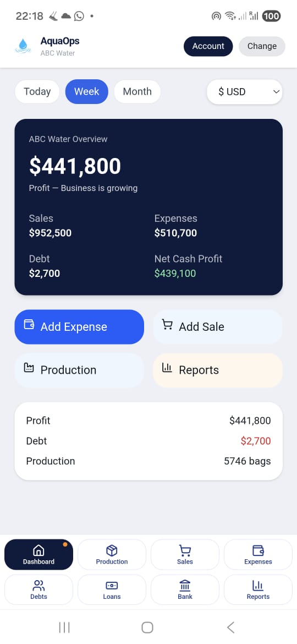Click the box icon on Production nav tab

[112, 550]
